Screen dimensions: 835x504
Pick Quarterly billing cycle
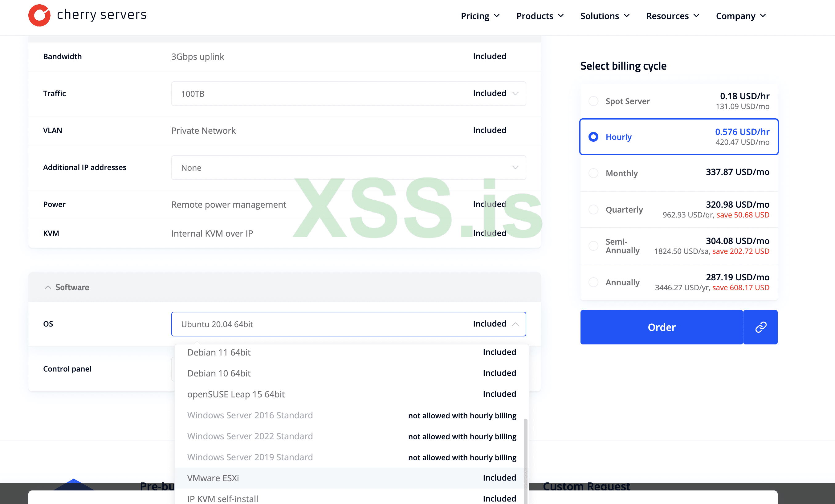[x=593, y=209]
